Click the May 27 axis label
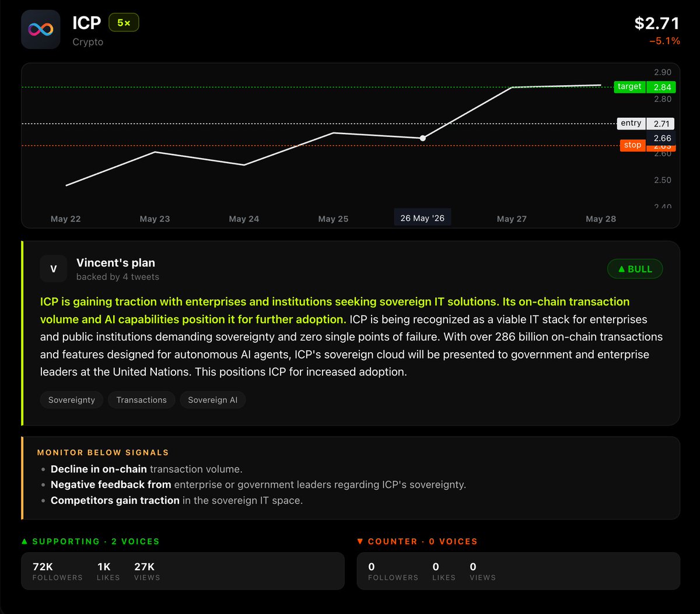 pos(512,219)
